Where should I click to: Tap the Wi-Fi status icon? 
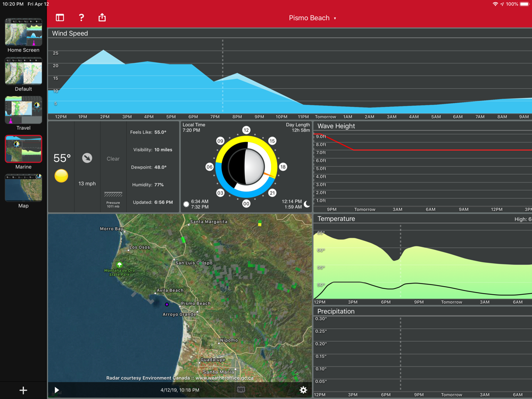pos(495,4)
